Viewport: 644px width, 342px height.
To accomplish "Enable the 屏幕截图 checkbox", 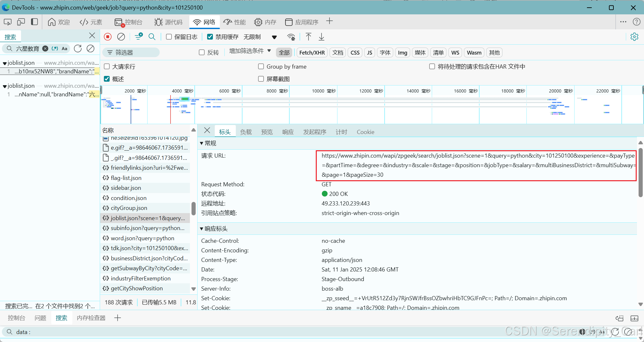I will pos(261,79).
